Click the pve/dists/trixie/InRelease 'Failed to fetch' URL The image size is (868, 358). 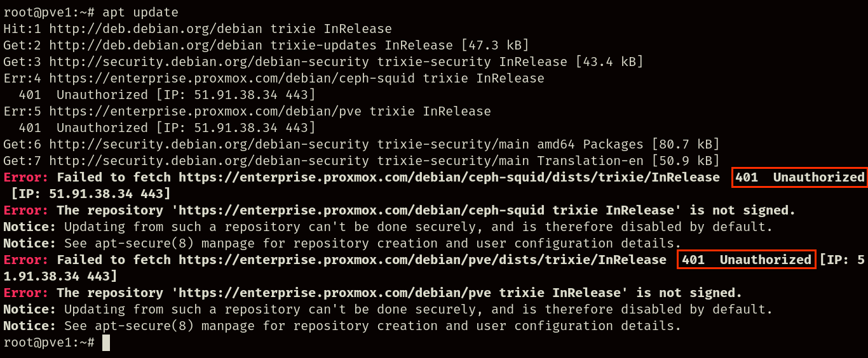[x=422, y=260]
